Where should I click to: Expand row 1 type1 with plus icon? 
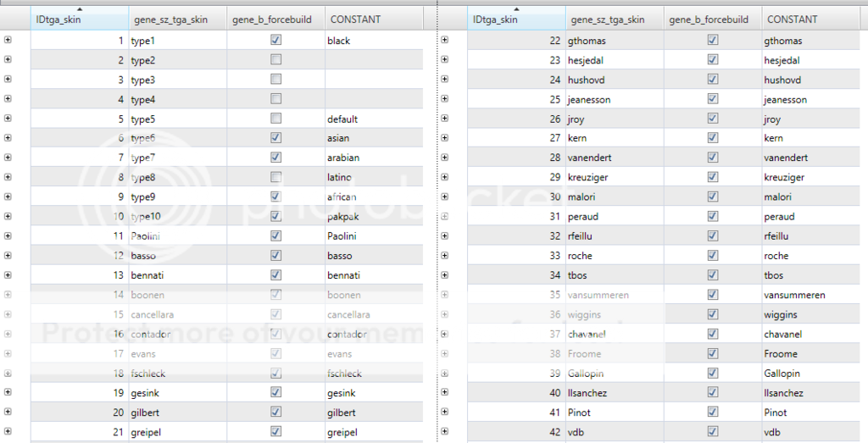(8, 40)
